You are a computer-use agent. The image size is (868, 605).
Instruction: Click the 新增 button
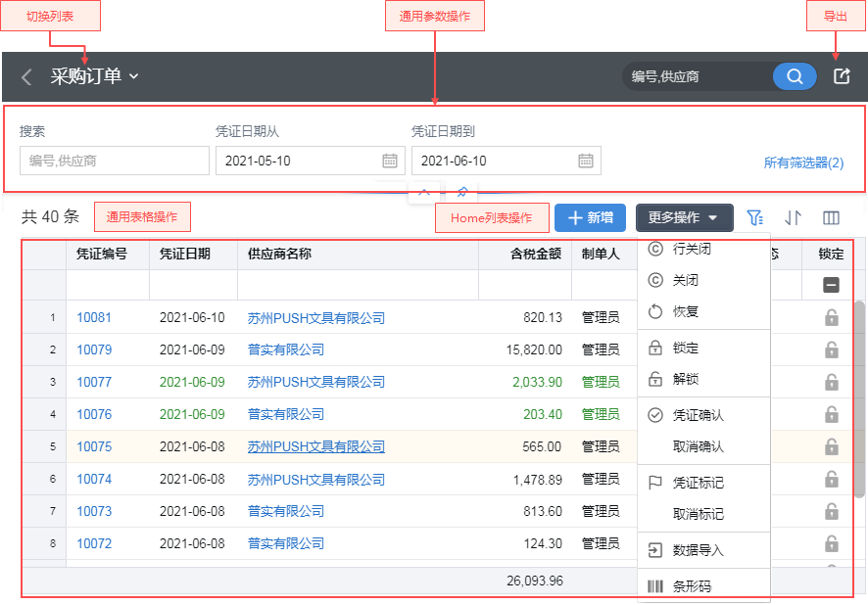tap(590, 217)
